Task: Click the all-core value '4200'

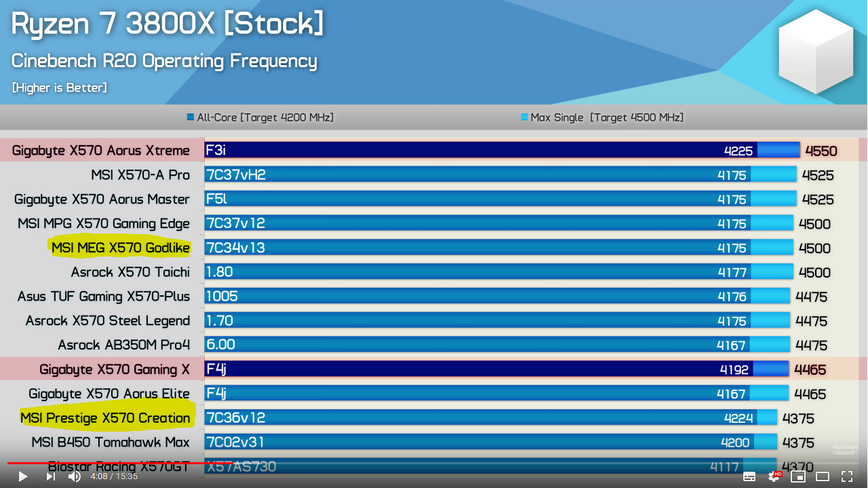Action: point(735,443)
